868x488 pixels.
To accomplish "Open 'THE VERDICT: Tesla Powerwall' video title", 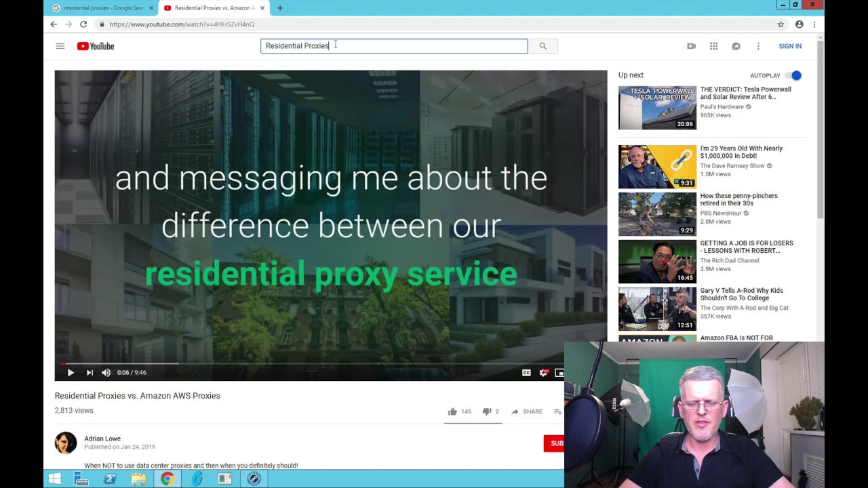I will point(745,93).
